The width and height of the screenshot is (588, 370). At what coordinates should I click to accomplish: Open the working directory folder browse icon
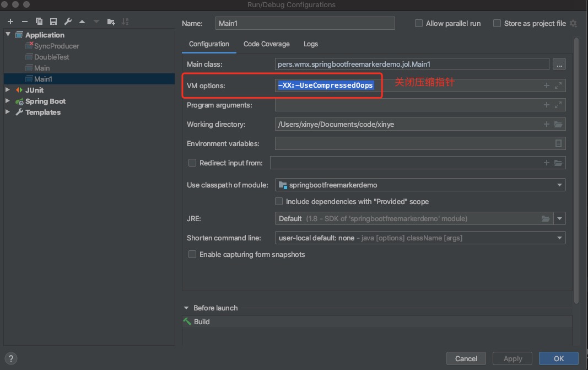click(x=558, y=125)
